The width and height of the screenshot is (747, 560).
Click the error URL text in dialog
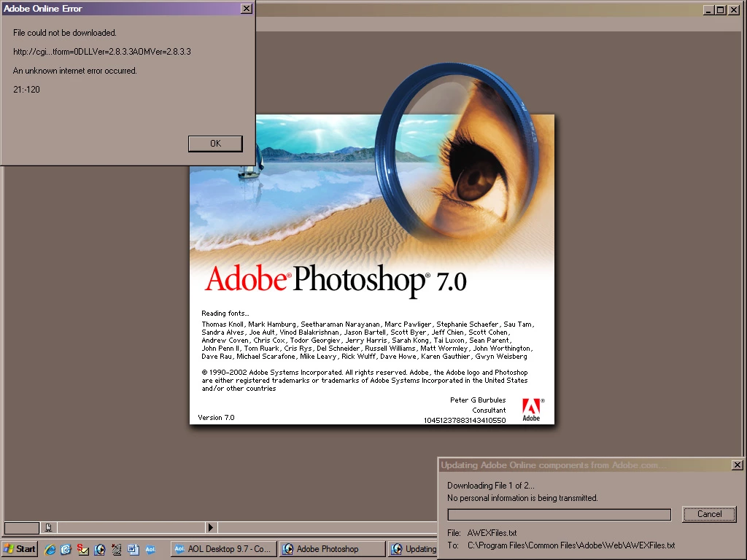102,52
